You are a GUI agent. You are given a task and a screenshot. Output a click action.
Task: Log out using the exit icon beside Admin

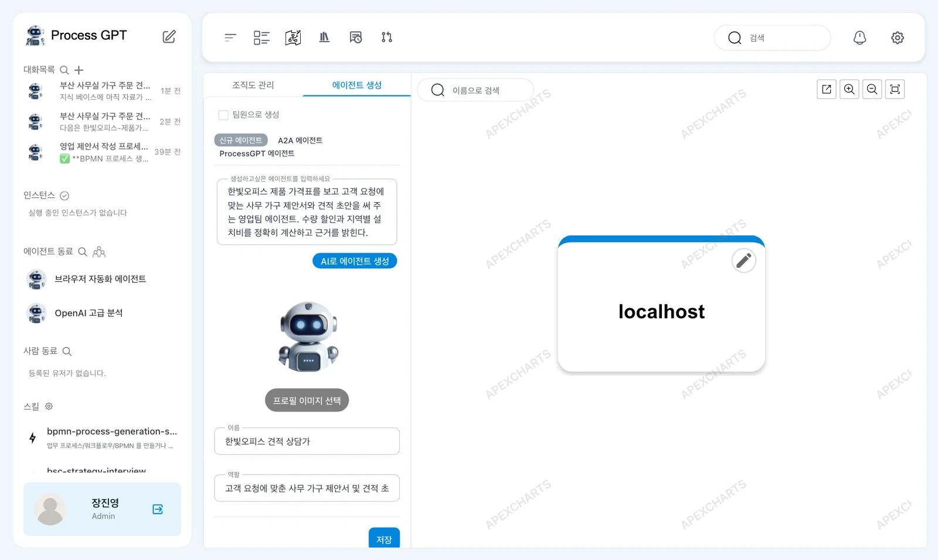coord(158,509)
